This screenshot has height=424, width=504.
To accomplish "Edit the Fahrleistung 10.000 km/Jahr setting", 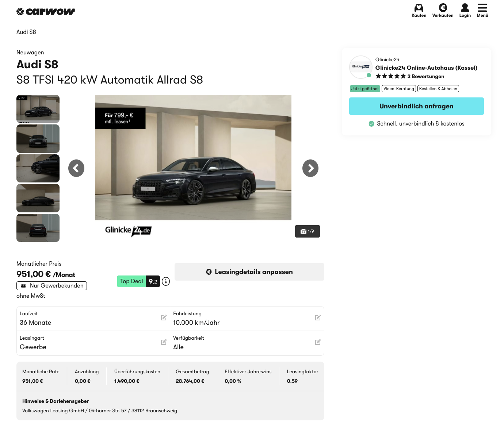I will [318, 318].
